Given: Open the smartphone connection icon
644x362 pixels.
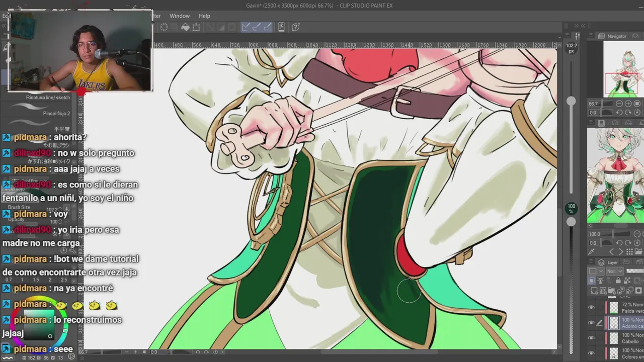Looking at the screenshot, I should [281, 27].
